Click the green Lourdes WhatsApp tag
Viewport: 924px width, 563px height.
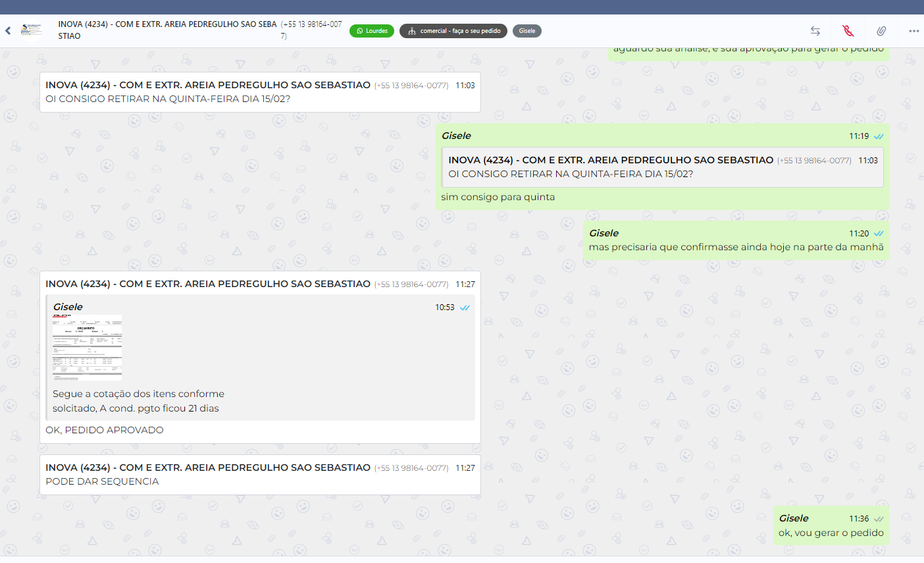[372, 31]
